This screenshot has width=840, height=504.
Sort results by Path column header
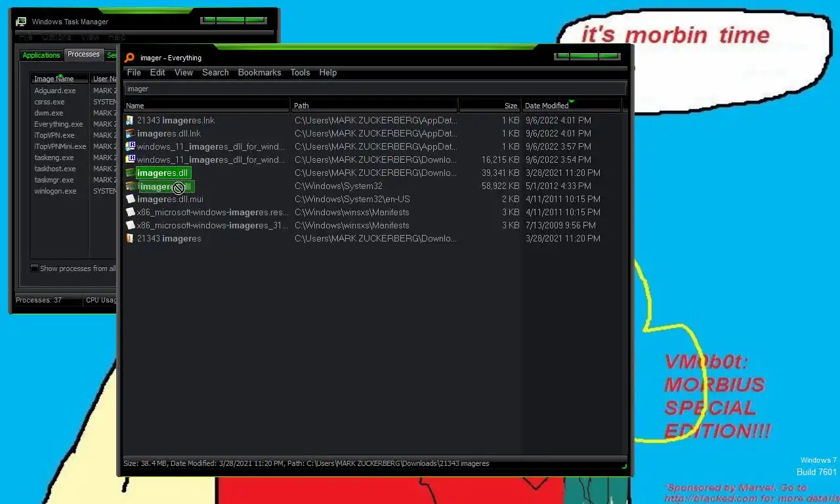[x=374, y=106]
